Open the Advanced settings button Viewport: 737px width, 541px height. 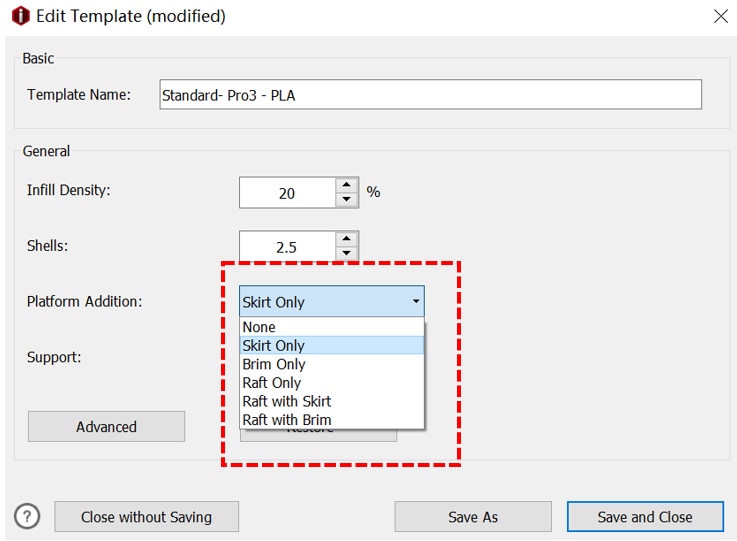pos(106,426)
